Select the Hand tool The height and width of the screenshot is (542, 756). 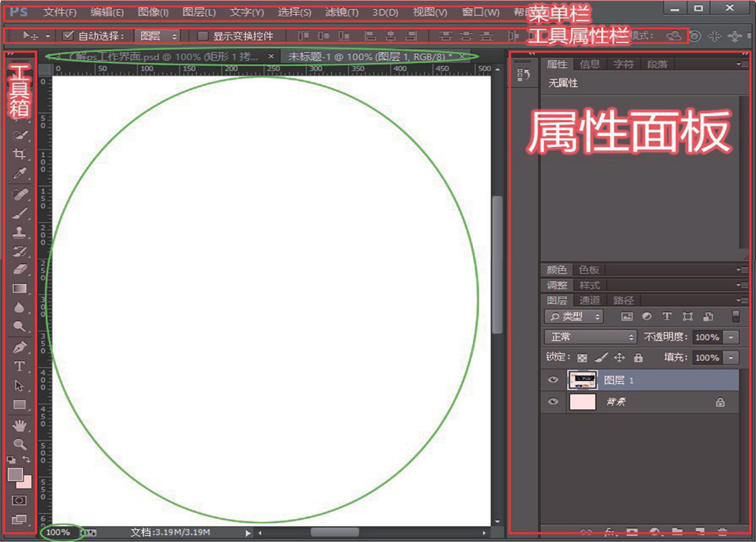(20, 425)
